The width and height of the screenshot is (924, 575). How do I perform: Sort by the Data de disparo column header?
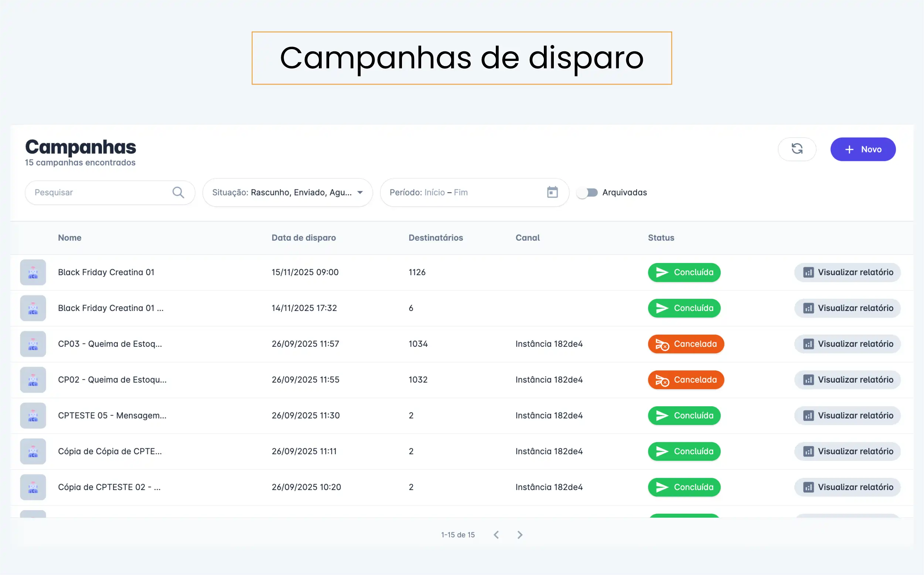303,238
